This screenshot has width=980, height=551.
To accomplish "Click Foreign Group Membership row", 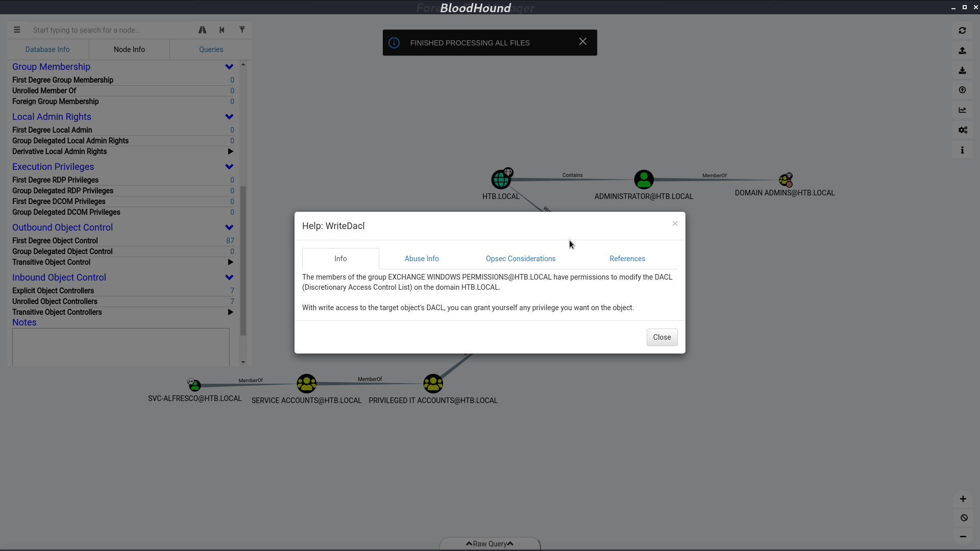I will click(x=123, y=102).
